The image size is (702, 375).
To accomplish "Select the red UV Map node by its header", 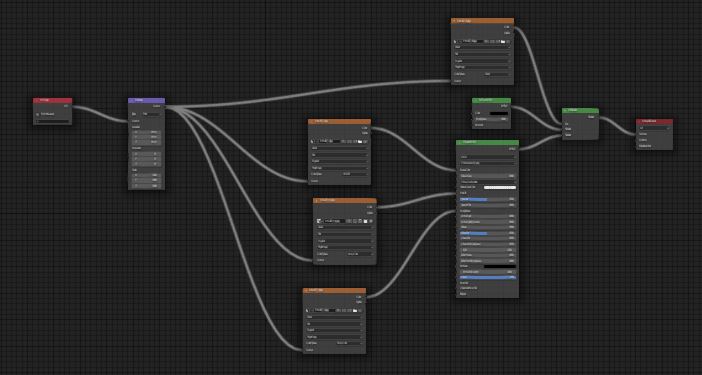I will tap(52, 101).
